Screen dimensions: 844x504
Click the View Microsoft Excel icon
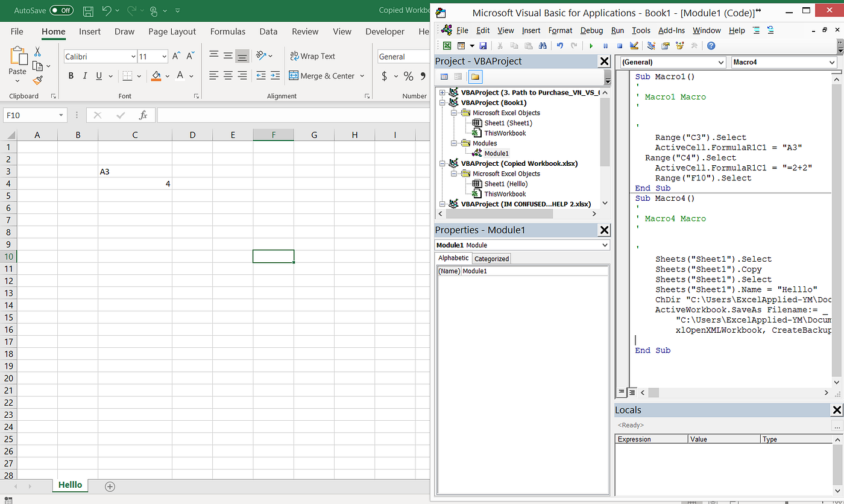click(x=447, y=45)
